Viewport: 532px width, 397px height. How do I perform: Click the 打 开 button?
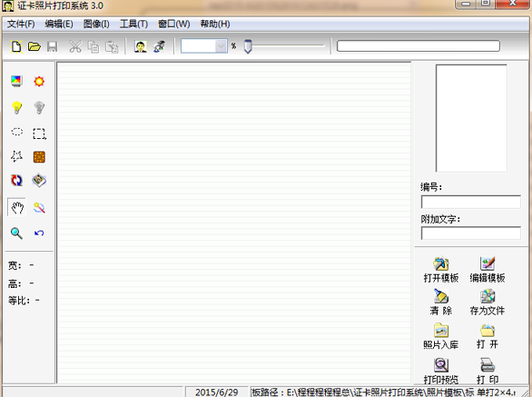tap(488, 336)
